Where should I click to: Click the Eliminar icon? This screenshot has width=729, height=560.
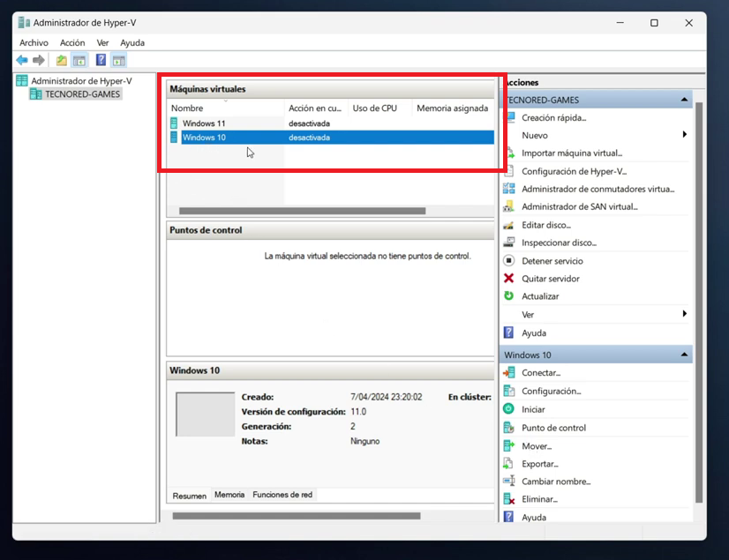point(509,499)
